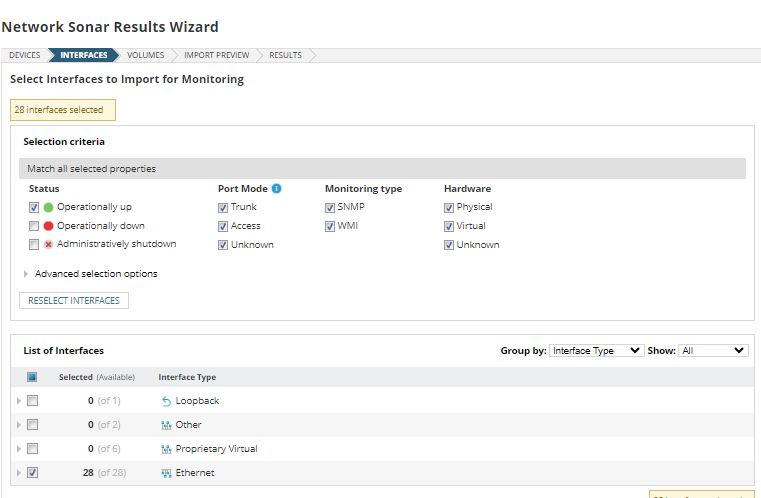Uncheck the Trunk port mode checkbox
The image size is (761, 498).
point(223,207)
